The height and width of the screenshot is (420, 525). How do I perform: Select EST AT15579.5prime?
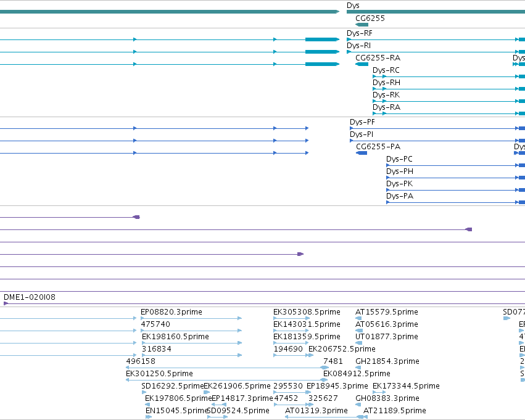pos(387,312)
